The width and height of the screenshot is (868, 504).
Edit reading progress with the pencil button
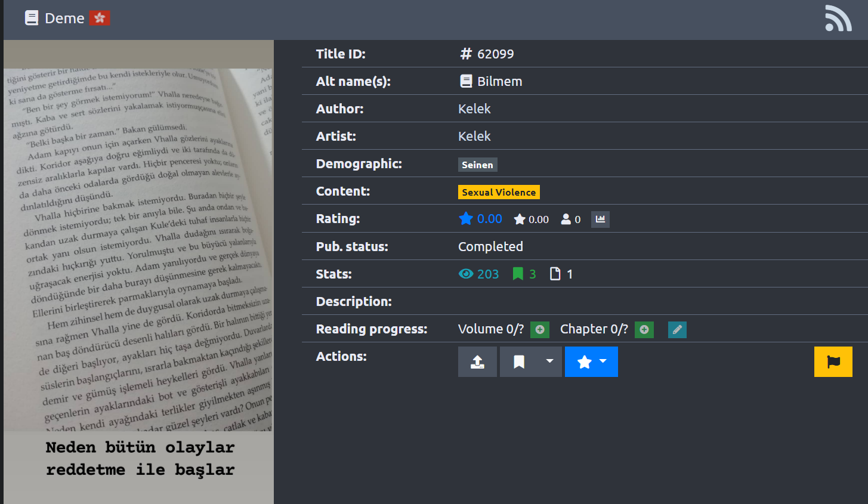(x=677, y=329)
